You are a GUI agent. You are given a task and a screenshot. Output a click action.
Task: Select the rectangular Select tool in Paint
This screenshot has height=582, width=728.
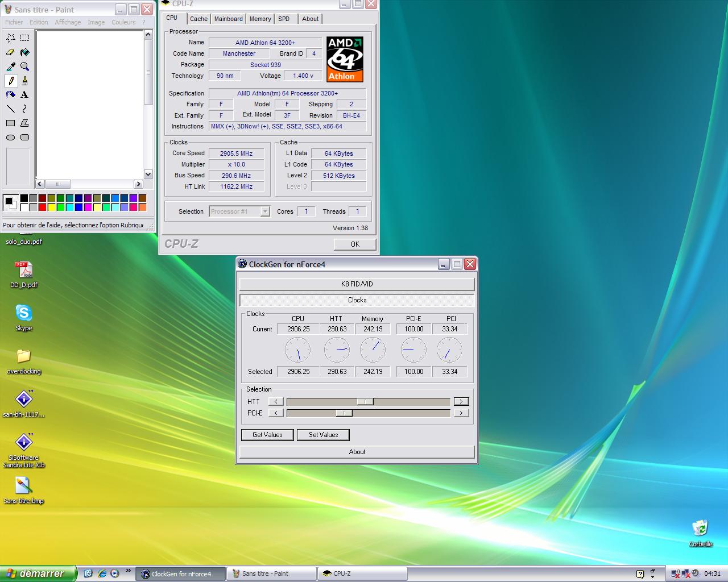click(x=25, y=38)
